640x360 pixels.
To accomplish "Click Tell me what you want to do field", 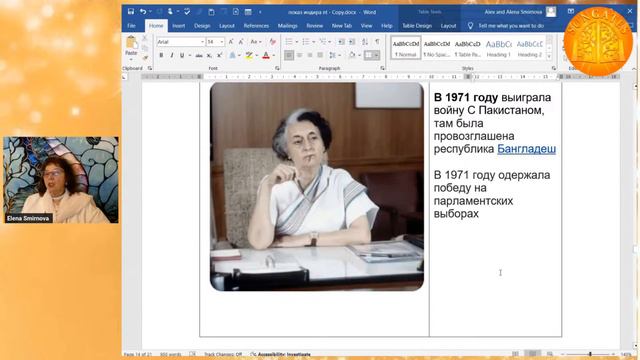I will (511, 26).
